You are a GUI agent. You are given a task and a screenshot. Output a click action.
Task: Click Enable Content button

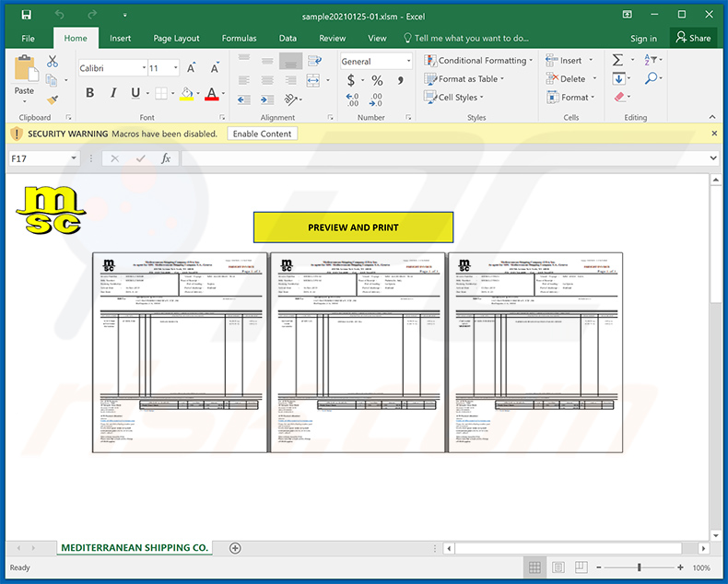(x=263, y=134)
